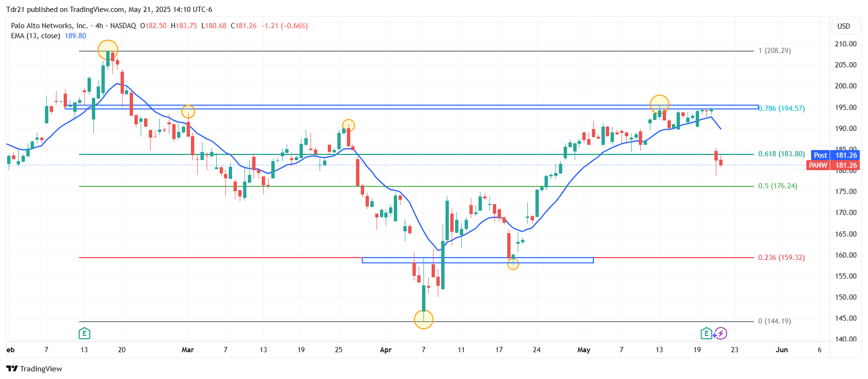The width and height of the screenshot is (868, 379).
Task: Click the earnings E marker near February 13
Action: (x=84, y=333)
